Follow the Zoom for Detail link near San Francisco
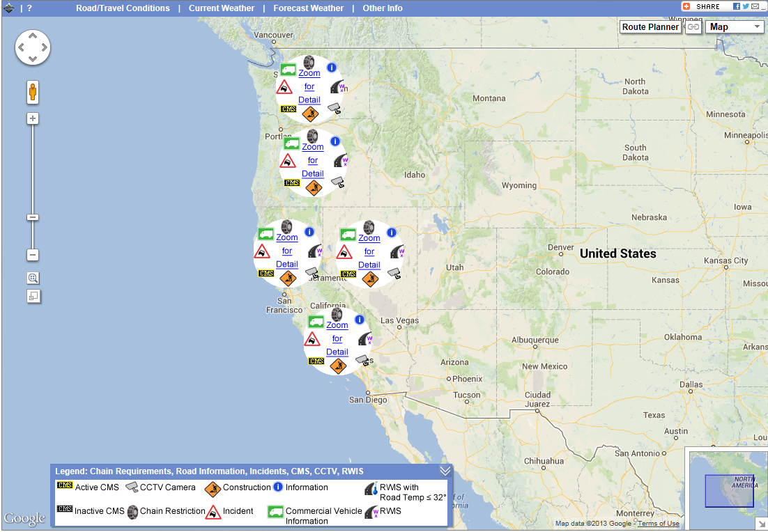Image resolution: width=768 pixels, height=532 pixels. coord(287,251)
